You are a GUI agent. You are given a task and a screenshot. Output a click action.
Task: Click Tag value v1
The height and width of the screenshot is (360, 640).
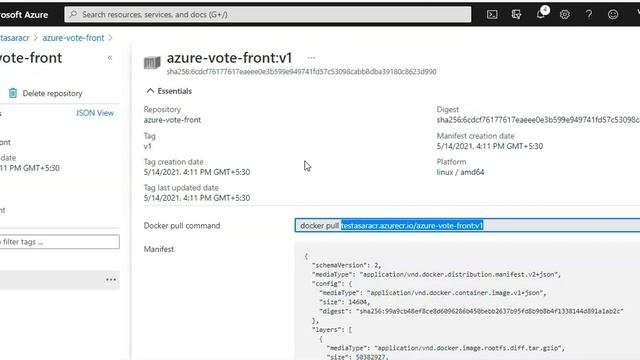(147, 146)
